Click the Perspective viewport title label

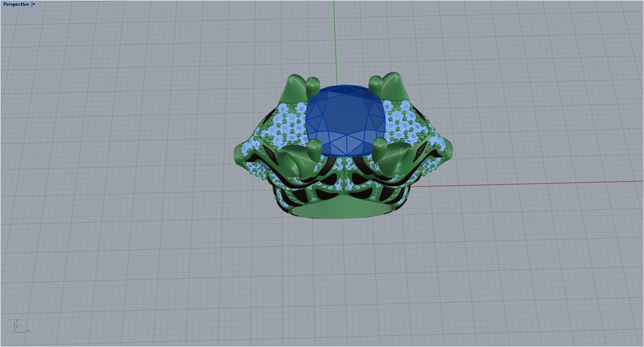click(x=16, y=4)
